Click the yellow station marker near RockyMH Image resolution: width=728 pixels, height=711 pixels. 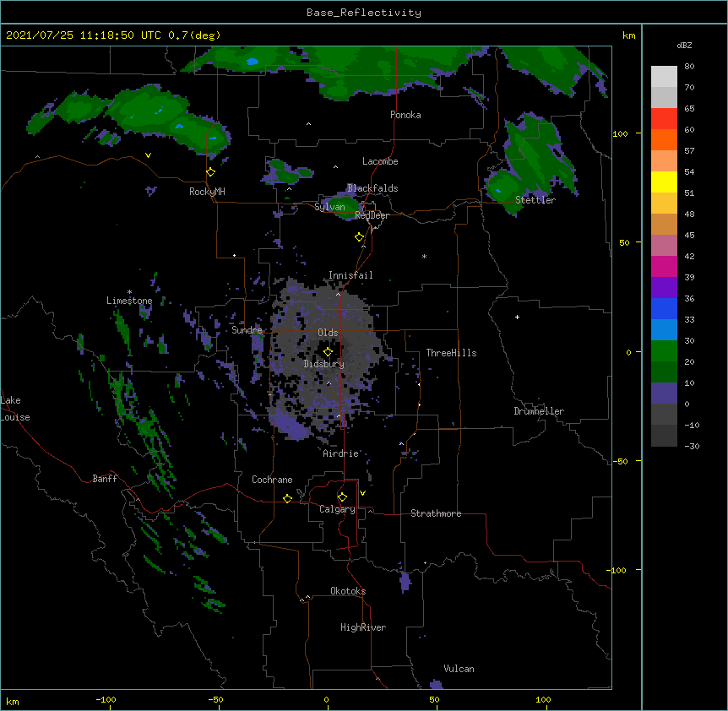point(211,172)
